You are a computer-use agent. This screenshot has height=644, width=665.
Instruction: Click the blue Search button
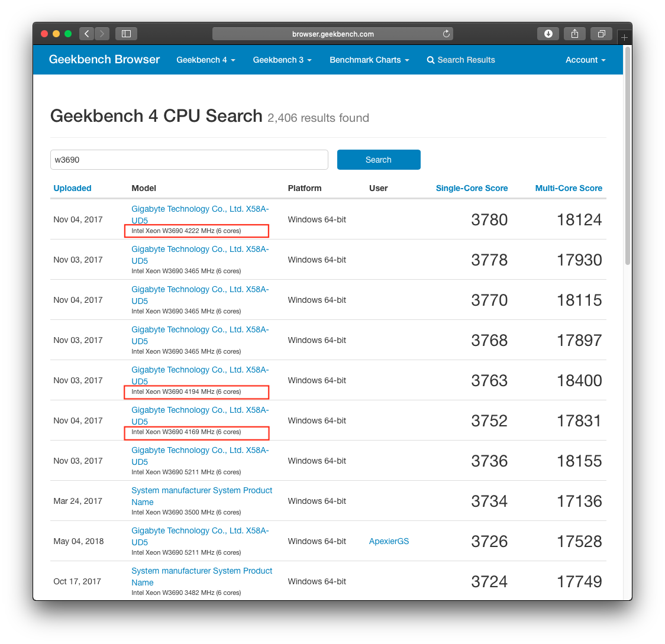pyautogui.click(x=379, y=160)
